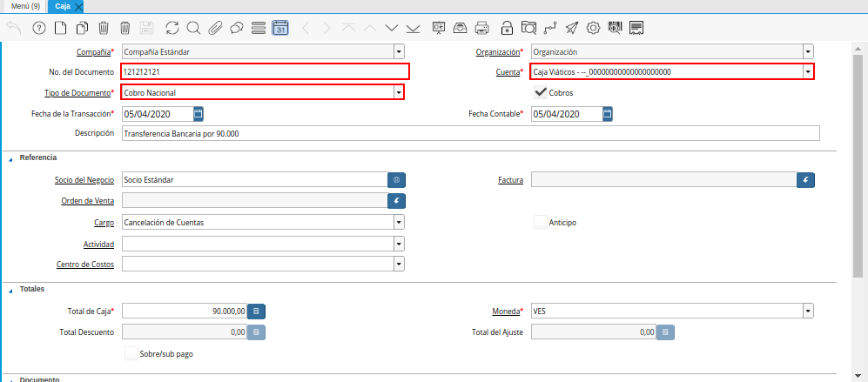This screenshot has width=868, height=382.
Task: Open Zoom Across folder-magnifier icon
Action: 528,28
